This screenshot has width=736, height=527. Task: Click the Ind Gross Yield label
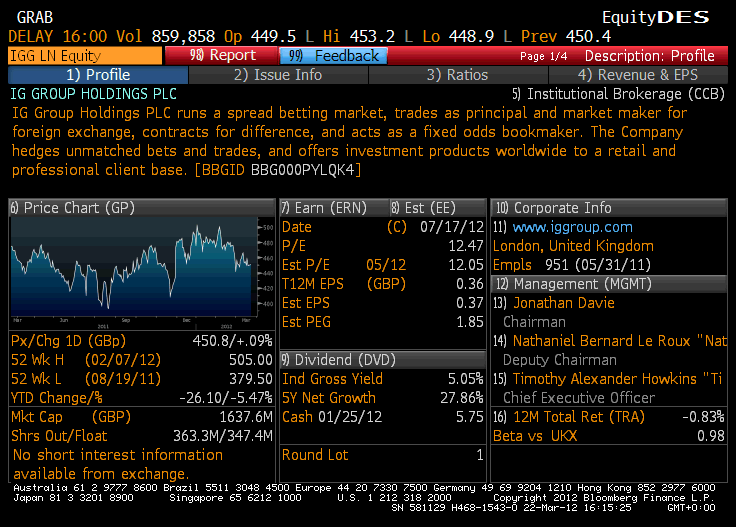(332, 379)
